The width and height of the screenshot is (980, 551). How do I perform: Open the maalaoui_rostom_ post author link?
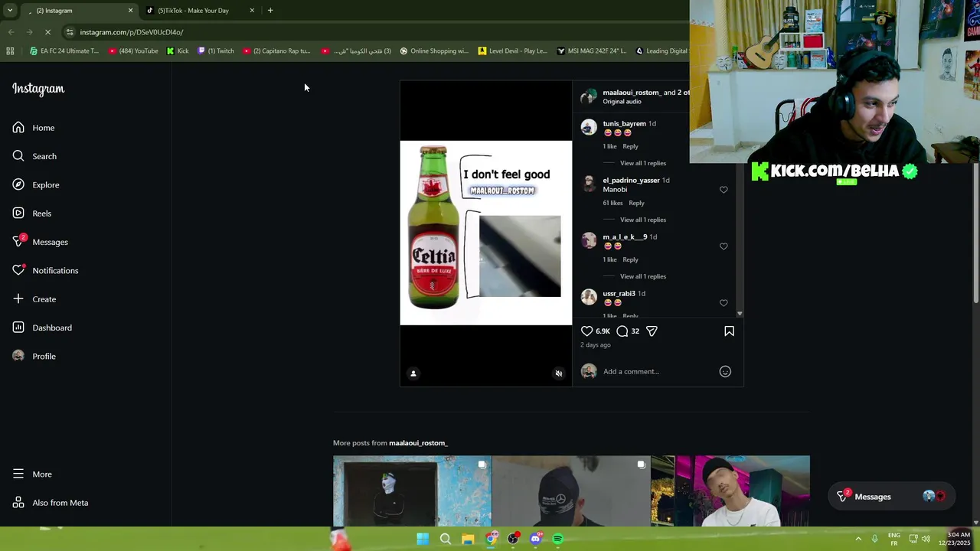631,93
